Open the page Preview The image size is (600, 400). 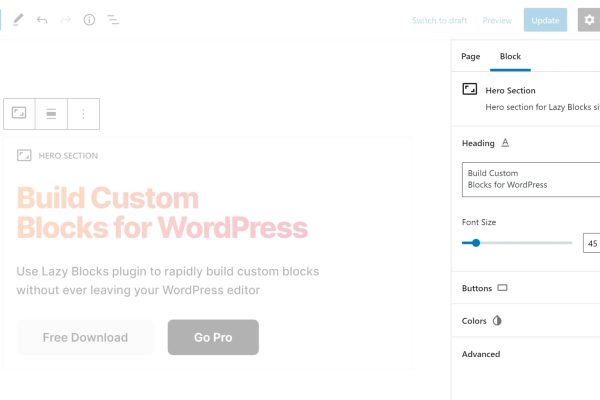[x=497, y=20]
